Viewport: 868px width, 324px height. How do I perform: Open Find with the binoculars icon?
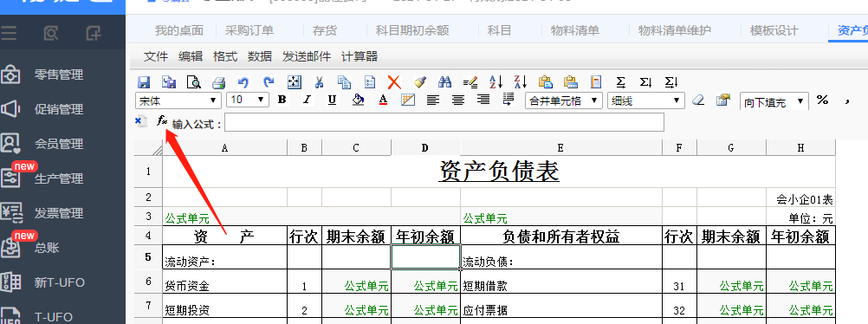444,82
